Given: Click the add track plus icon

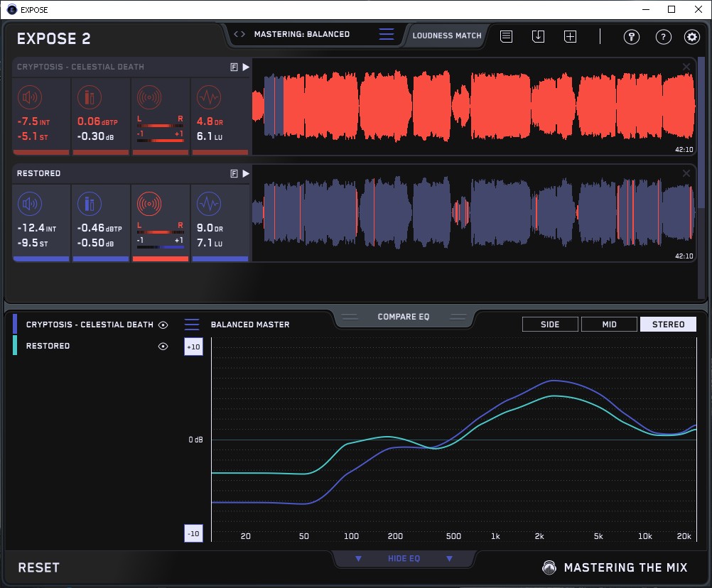Looking at the screenshot, I should click(570, 36).
